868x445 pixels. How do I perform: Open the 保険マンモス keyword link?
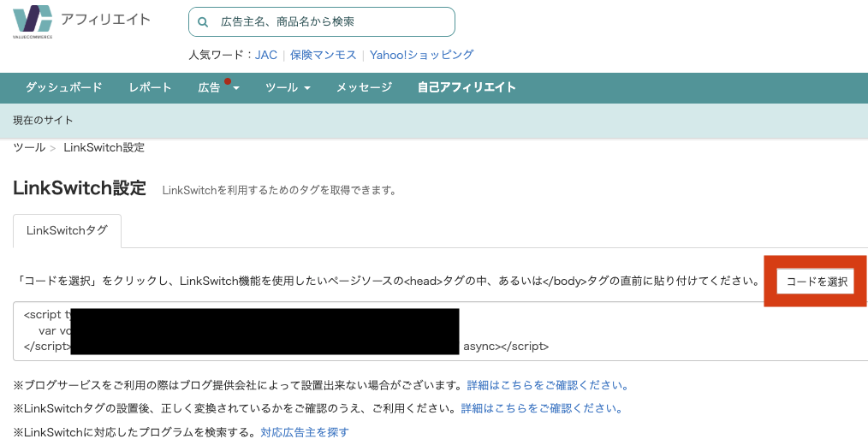(324, 55)
